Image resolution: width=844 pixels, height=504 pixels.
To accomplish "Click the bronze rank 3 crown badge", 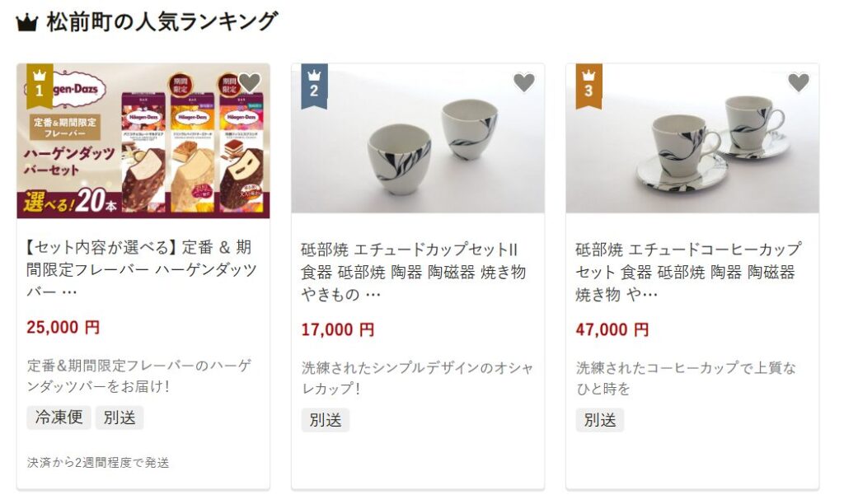I will click(x=588, y=86).
